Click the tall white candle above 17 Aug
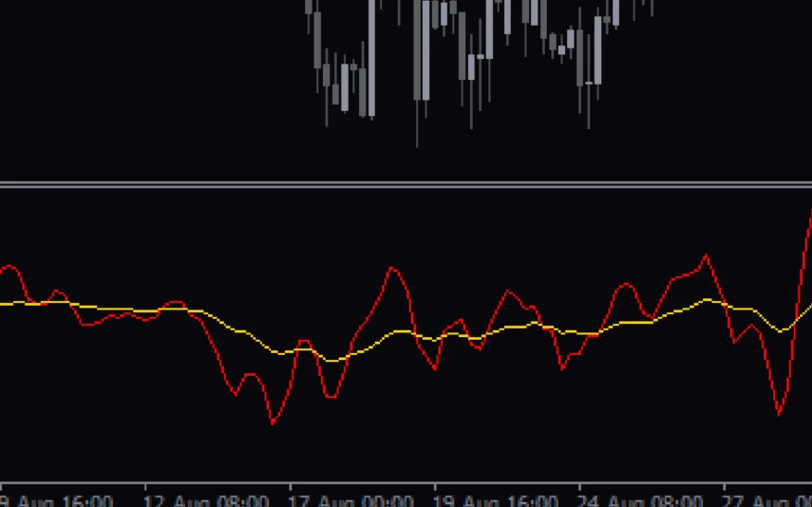Viewport: 812px width, 507px height. pyautogui.click(x=370, y=57)
